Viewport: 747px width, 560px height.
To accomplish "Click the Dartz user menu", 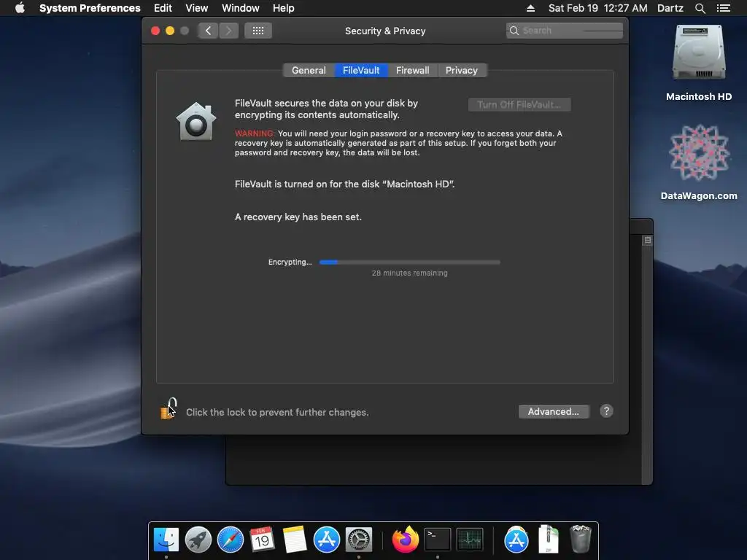I will [670, 8].
